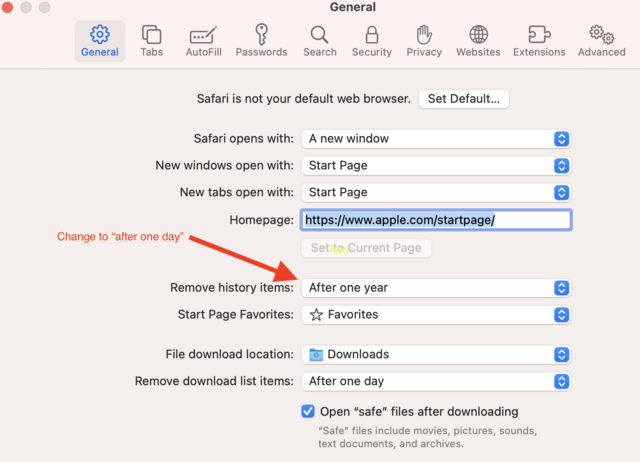Open the Start Page Favorites dropdown
The image size is (640, 462).
tap(436, 315)
